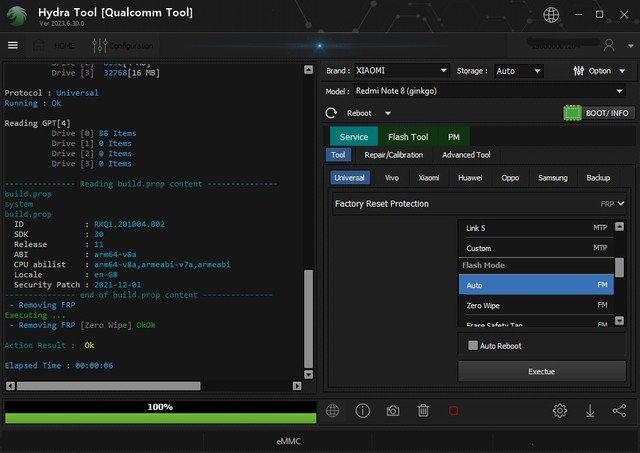Switch to the PM tab
This screenshot has height=453, width=640.
(453, 137)
